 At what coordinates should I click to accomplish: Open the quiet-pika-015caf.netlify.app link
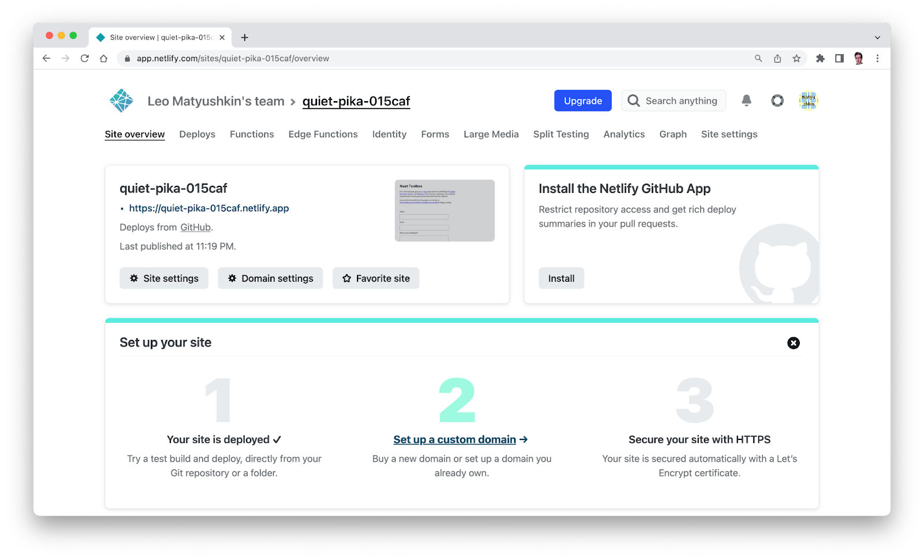pyautogui.click(x=209, y=208)
